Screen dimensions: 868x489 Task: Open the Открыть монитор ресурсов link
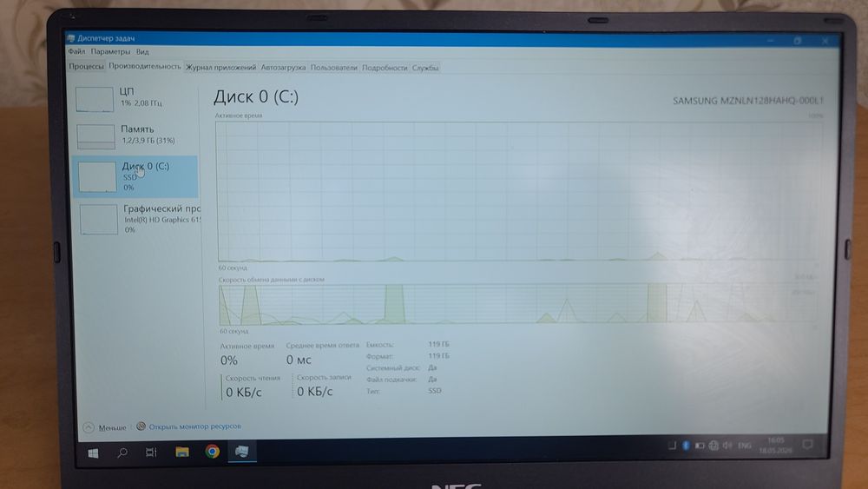(194, 426)
